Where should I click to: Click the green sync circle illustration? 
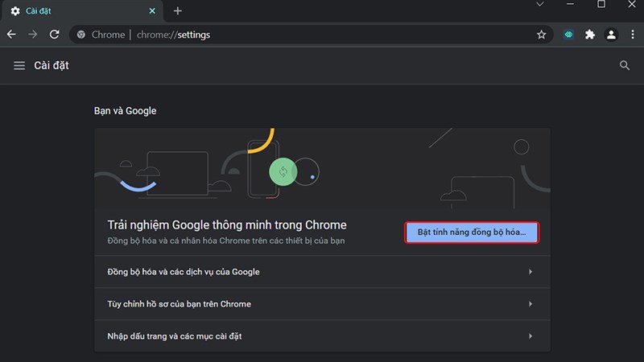[283, 171]
